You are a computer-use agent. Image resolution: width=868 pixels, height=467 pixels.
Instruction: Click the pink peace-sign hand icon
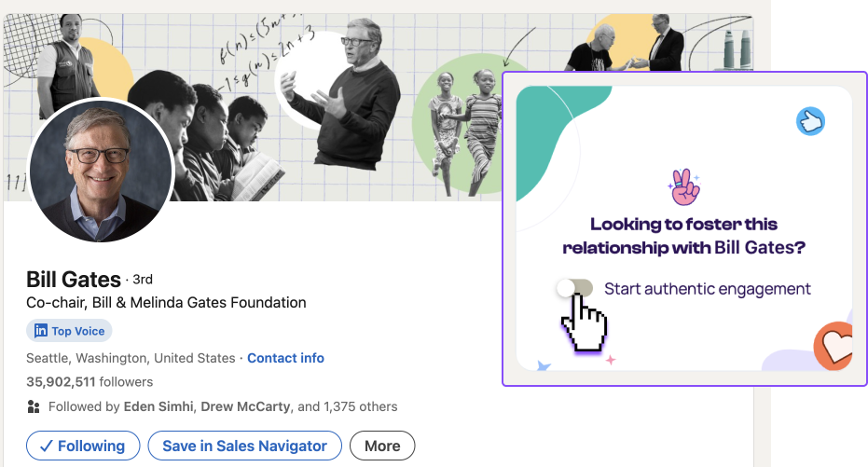pos(684,188)
